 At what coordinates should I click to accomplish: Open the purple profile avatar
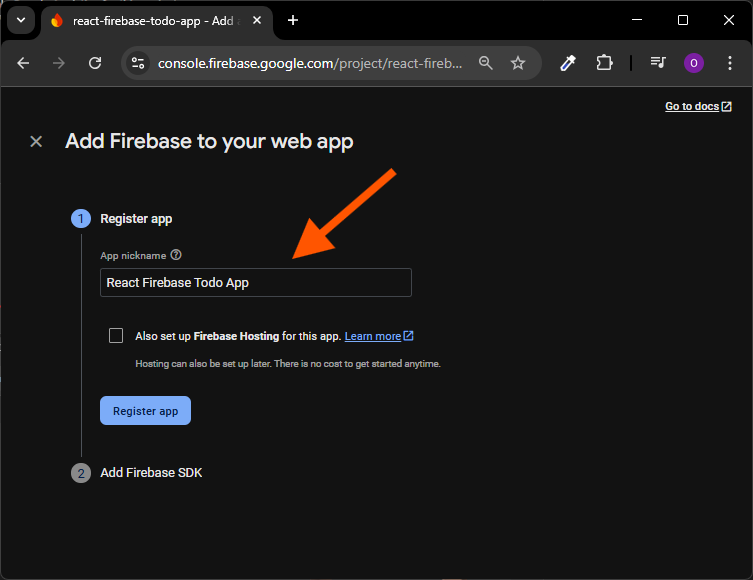(x=694, y=63)
